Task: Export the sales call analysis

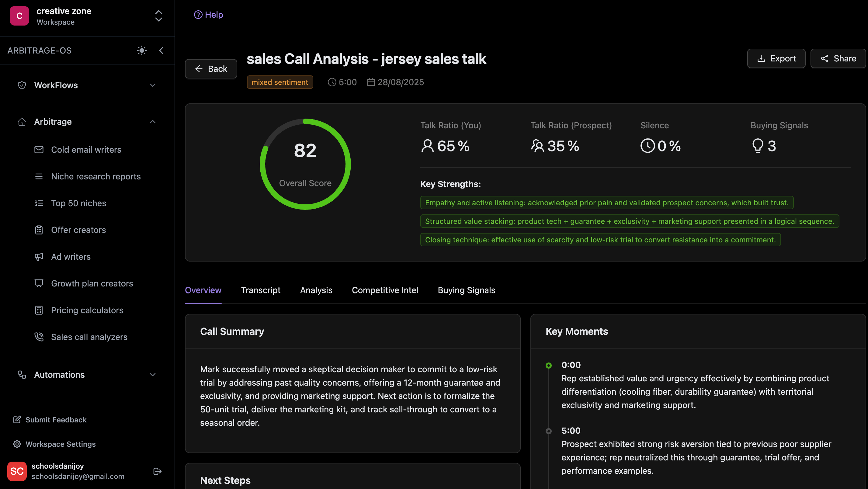Action: 776,58
